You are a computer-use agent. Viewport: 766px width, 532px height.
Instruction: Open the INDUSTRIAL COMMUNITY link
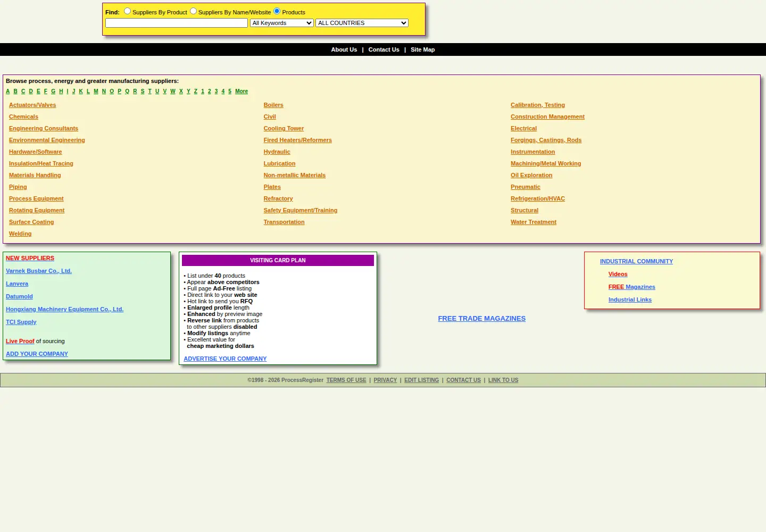pyautogui.click(x=636, y=262)
